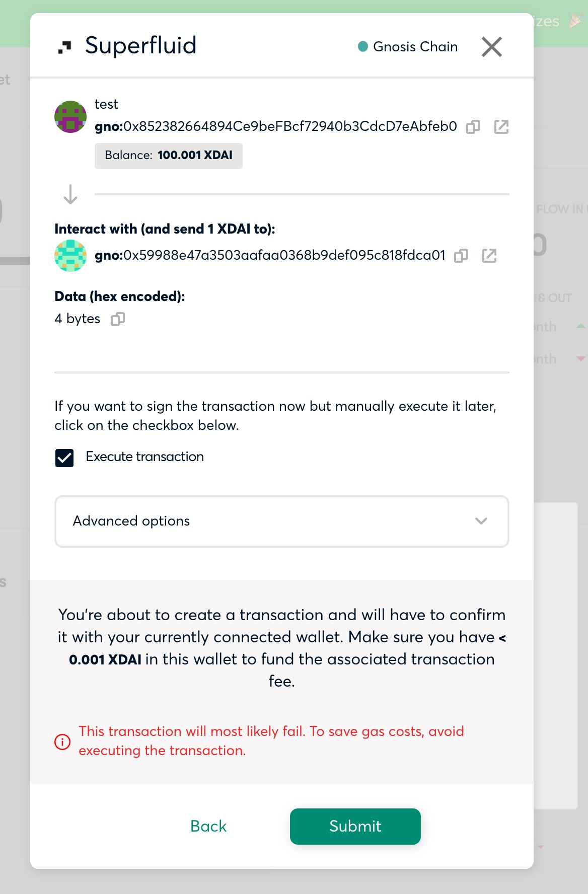Click the test account avatar
The image size is (588, 894).
[x=70, y=116]
